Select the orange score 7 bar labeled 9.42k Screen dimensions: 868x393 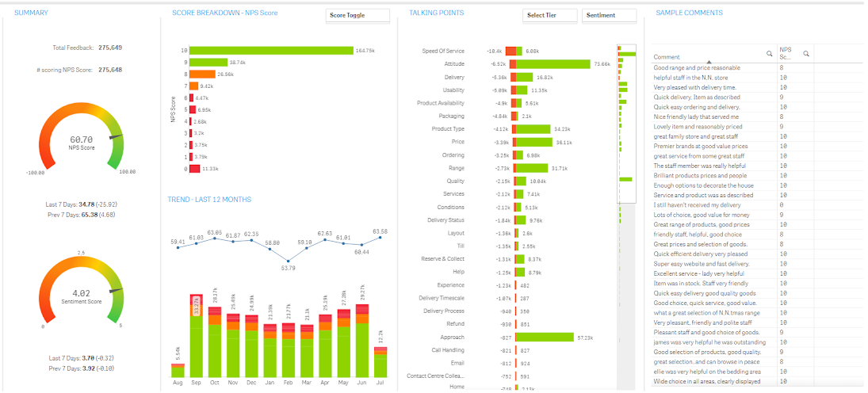click(x=193, y=86)
